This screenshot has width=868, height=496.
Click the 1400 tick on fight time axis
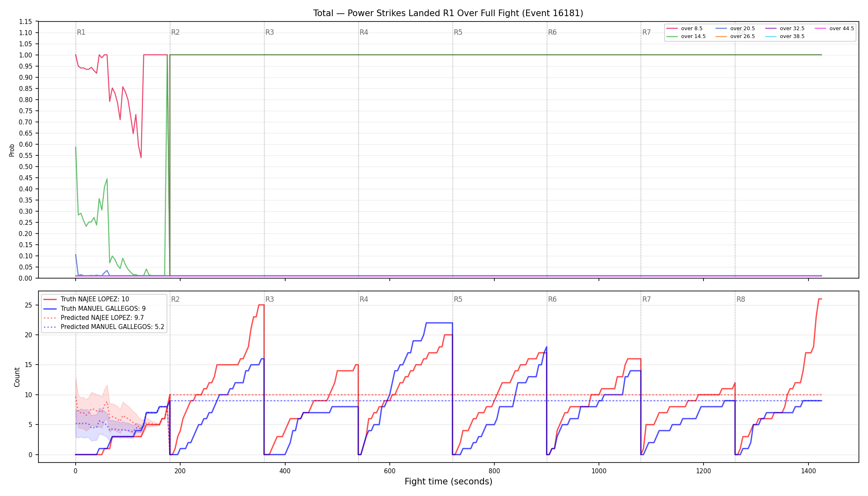tap(808, 470)
